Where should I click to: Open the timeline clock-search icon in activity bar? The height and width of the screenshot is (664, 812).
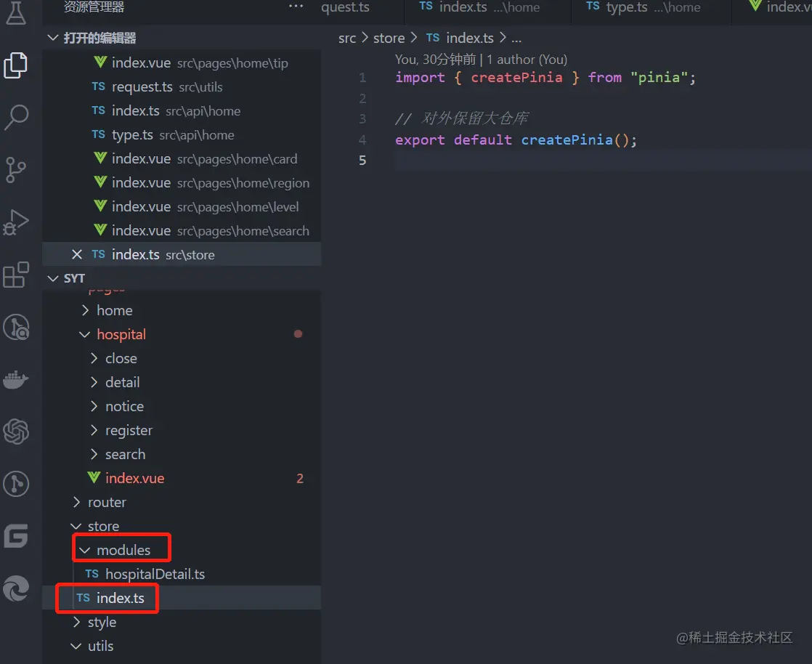click(x=16, y=327)
